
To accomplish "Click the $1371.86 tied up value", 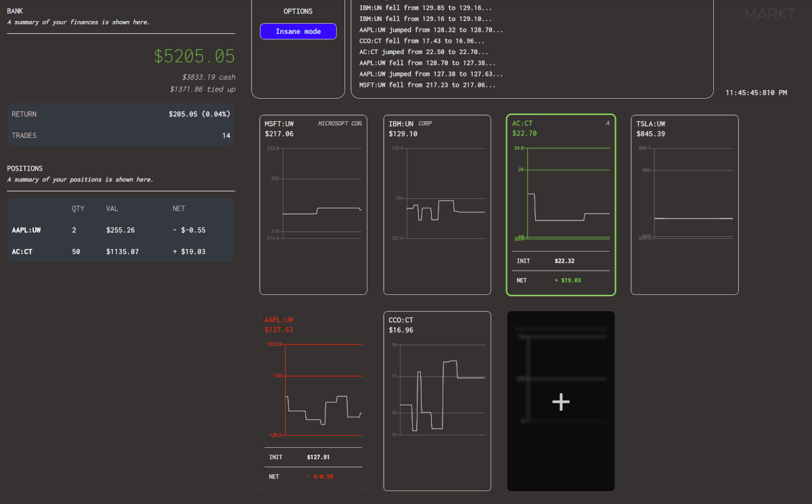I will pos(202,89).
